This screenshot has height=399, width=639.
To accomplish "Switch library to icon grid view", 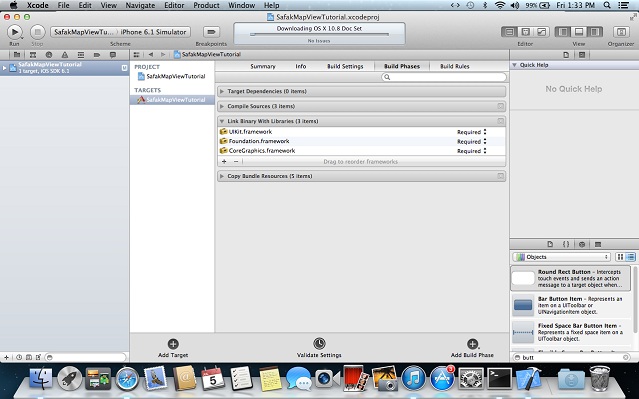I will tap(620, 257).
